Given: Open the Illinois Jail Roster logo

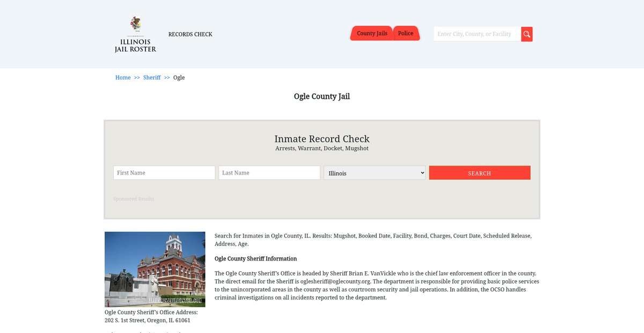Looking at the screenshot, I should [x=135, y=34].
